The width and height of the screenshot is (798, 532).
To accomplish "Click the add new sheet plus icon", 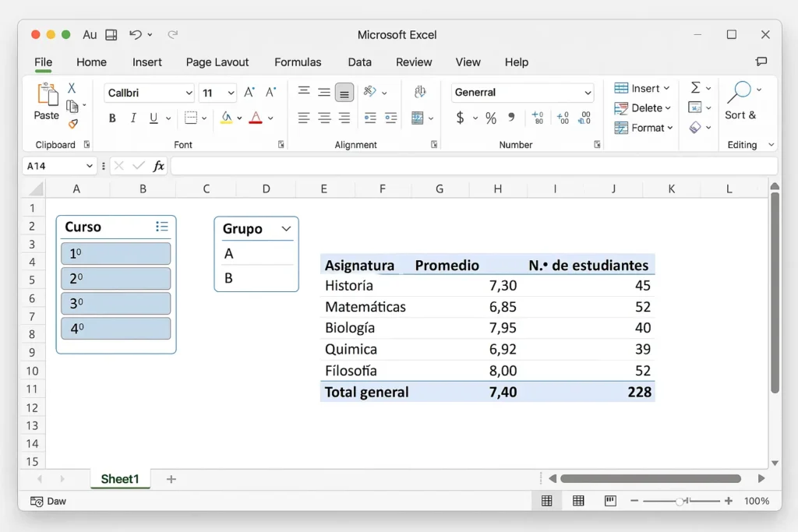I will [171, 479].
